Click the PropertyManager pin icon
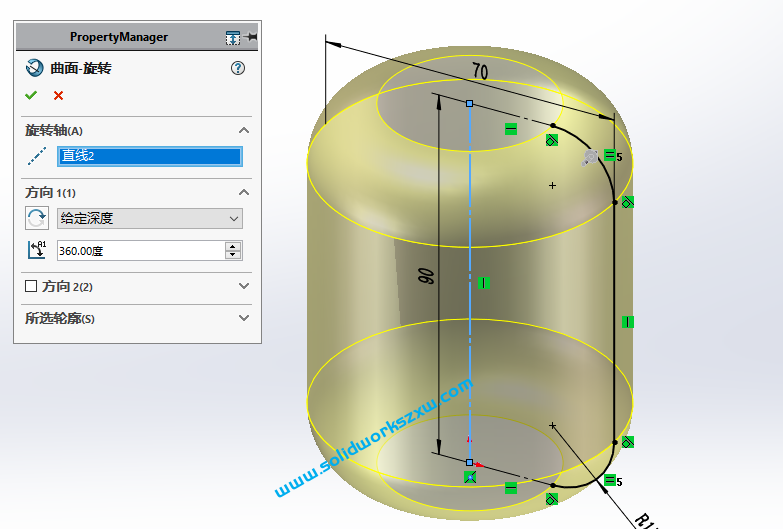This screenshot has width=783, height=529. (x=252, y=37)
